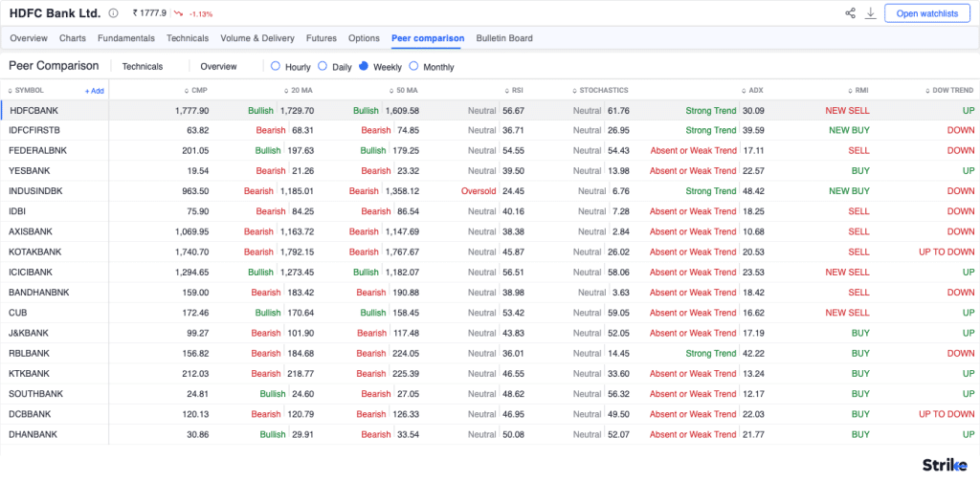Click the share icon in header
This screenshot has width=980, height=481.
[x=850, y=13]
